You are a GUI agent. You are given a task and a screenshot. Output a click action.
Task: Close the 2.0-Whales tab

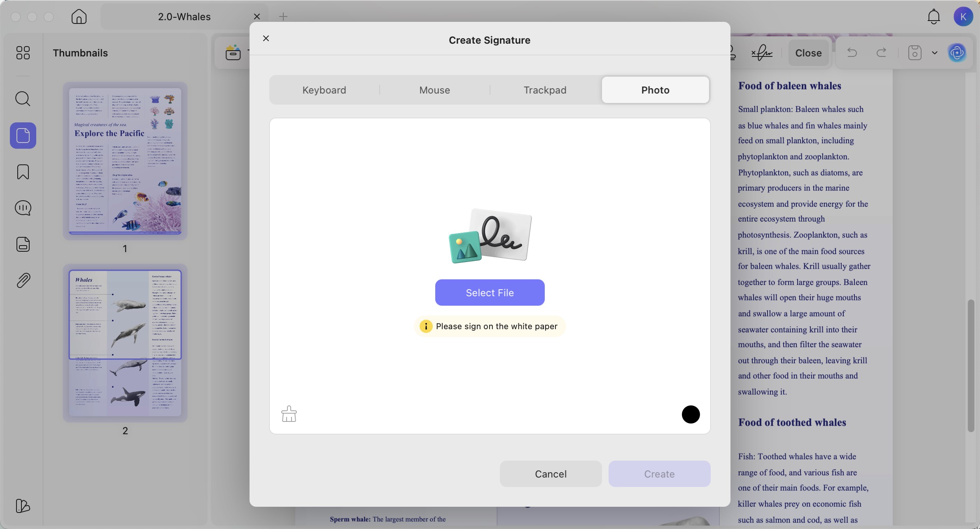tap(257, 16)
